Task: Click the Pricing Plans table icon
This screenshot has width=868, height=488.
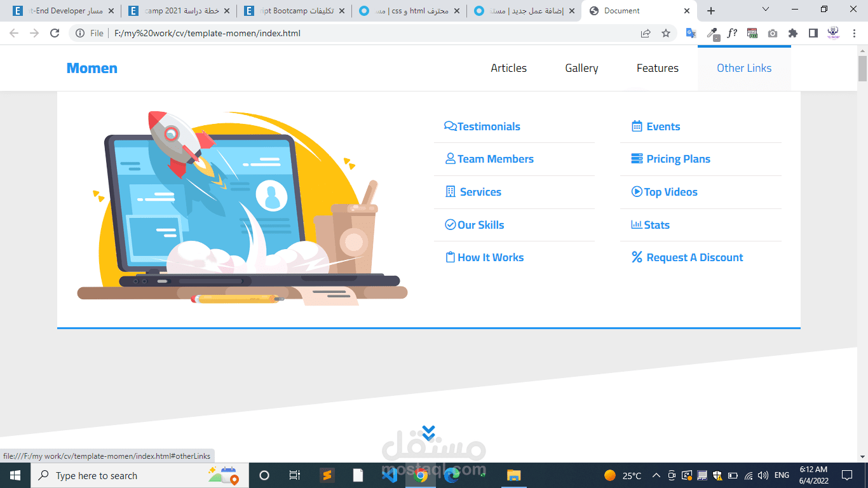Action: [636, 159]
